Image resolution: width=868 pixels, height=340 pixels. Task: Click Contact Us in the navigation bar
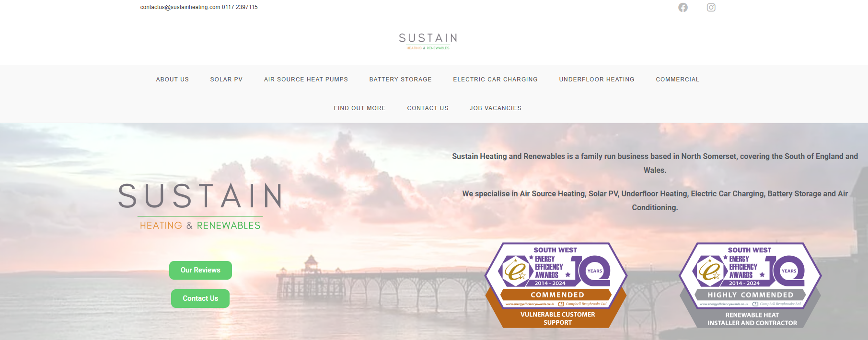(x=428, y=108)
